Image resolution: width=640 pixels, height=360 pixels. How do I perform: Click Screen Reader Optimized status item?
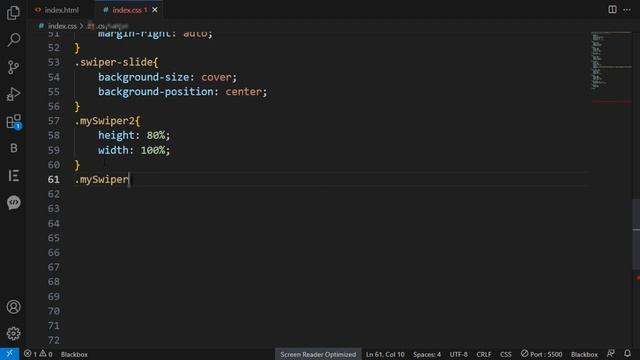(x=318, y=354)
